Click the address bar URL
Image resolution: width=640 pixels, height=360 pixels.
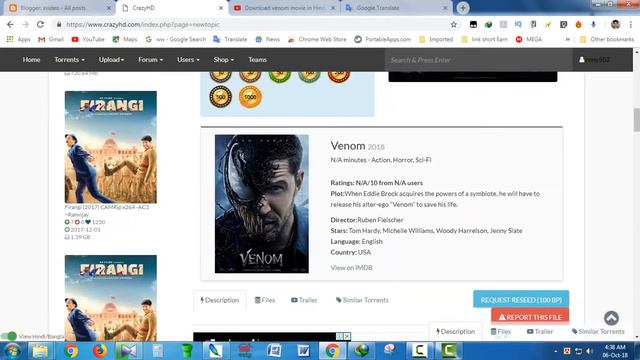pos(143,24)
